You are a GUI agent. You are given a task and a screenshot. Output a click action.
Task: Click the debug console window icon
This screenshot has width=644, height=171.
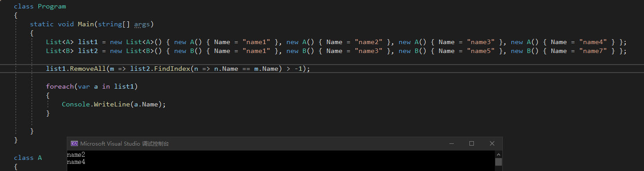(74, 144)
